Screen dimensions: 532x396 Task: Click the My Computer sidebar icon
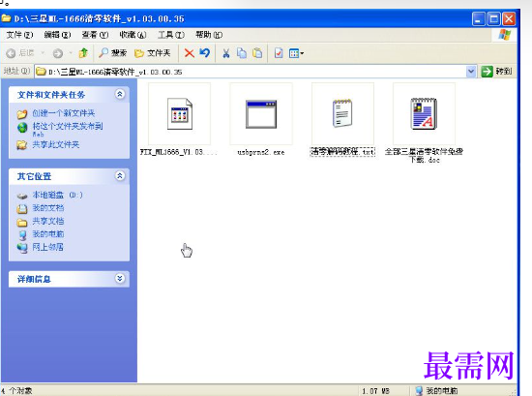[x=23, y=235]
